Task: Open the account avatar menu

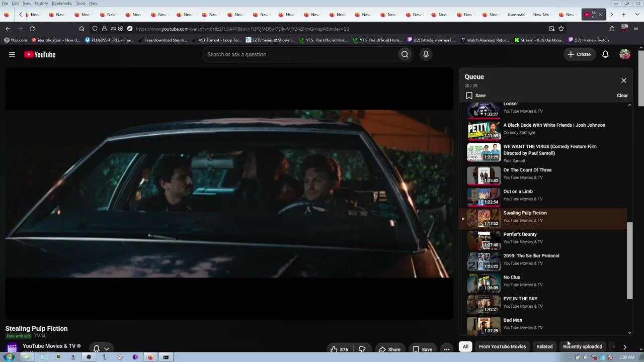Action: (x=625, y=54)
